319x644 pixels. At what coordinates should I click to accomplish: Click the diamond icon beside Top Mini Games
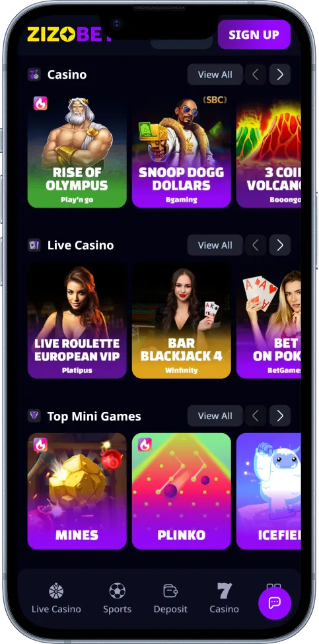(34, 416)
